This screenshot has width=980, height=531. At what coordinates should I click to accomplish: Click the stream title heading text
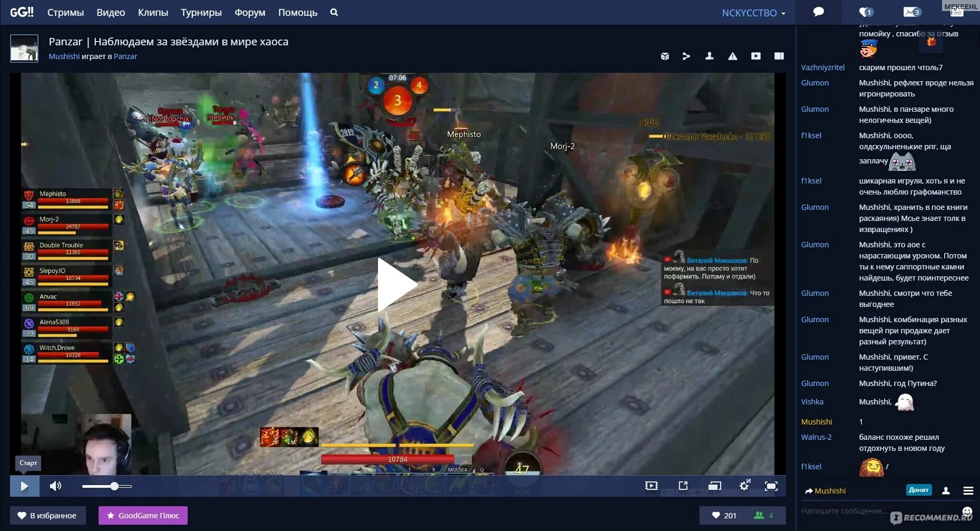169,42
